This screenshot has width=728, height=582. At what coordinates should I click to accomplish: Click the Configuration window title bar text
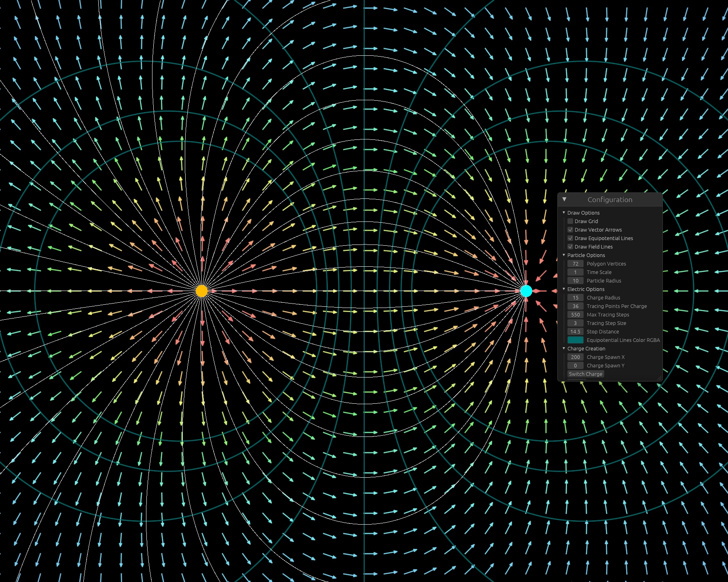click(610, 200)
